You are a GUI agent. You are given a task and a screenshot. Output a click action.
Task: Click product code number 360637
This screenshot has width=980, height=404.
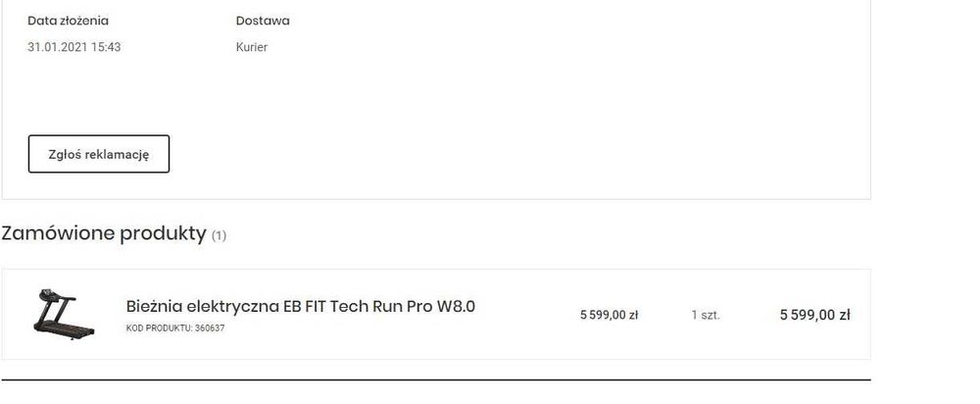coord(210,328)
